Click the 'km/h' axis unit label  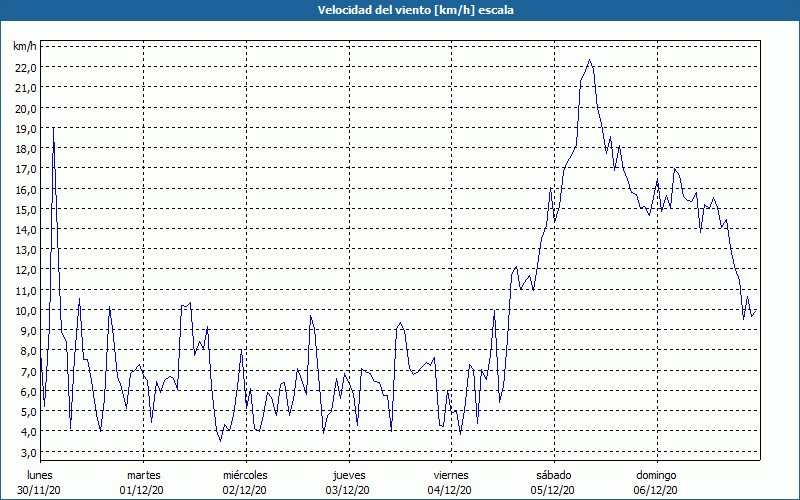25,46
